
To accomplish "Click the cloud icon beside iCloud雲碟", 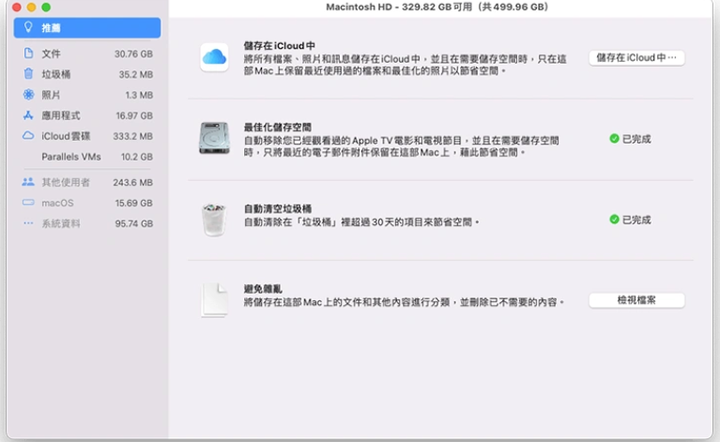I will (28, 136).
